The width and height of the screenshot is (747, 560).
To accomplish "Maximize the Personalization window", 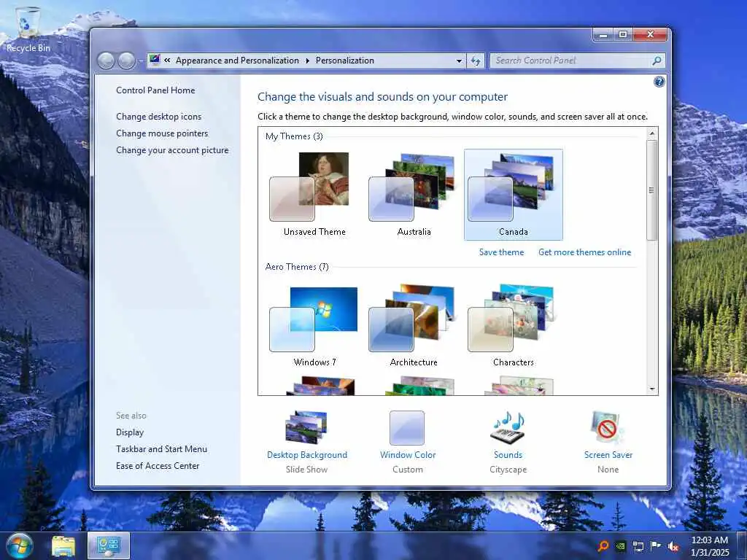I will [x=622, y=35].
